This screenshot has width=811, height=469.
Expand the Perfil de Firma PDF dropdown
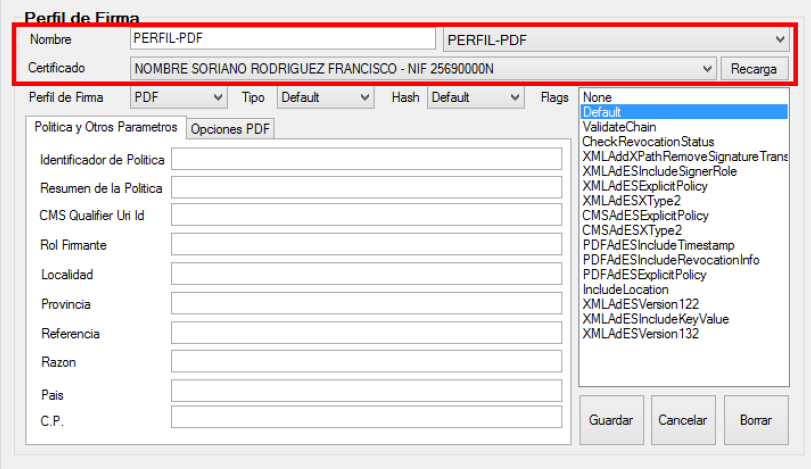click(178, 97)
